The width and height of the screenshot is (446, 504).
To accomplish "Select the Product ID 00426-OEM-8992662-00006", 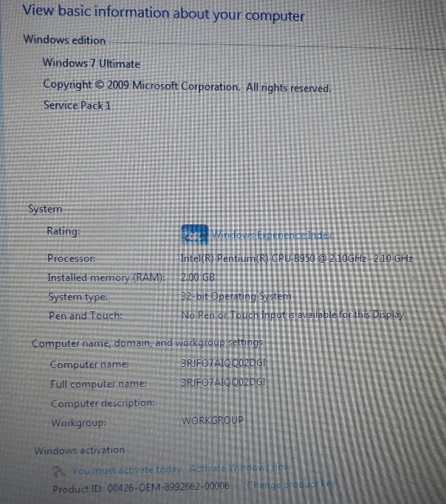I will tap(141, 487).
